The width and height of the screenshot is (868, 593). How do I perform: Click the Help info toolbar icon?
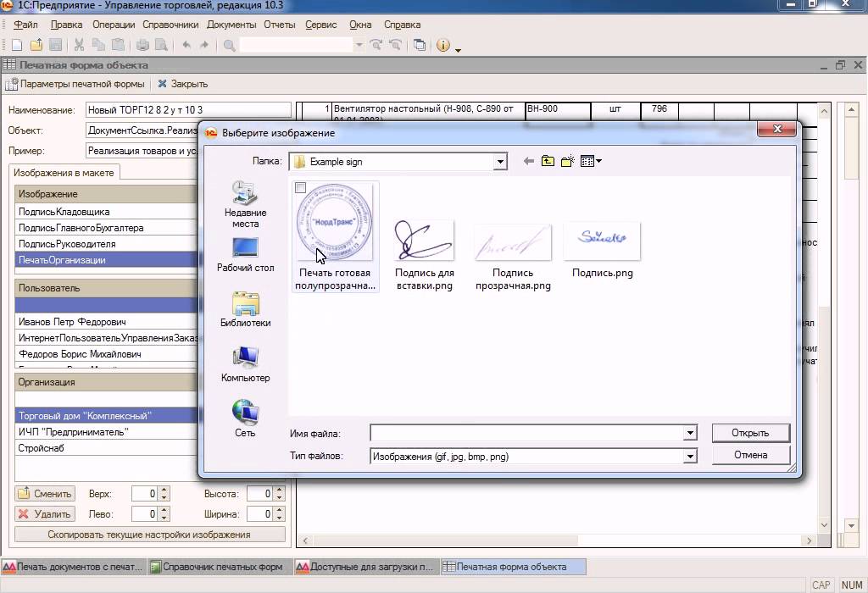click(443, 46)
